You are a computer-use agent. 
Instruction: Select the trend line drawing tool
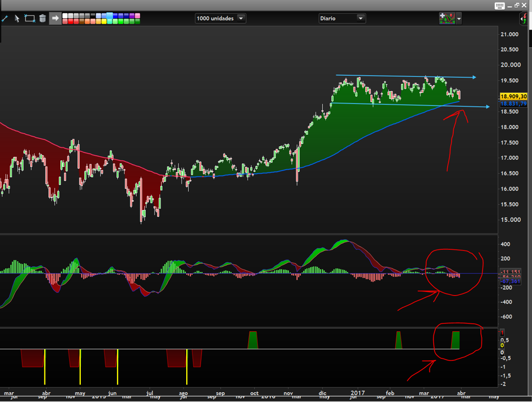(5, 18)
